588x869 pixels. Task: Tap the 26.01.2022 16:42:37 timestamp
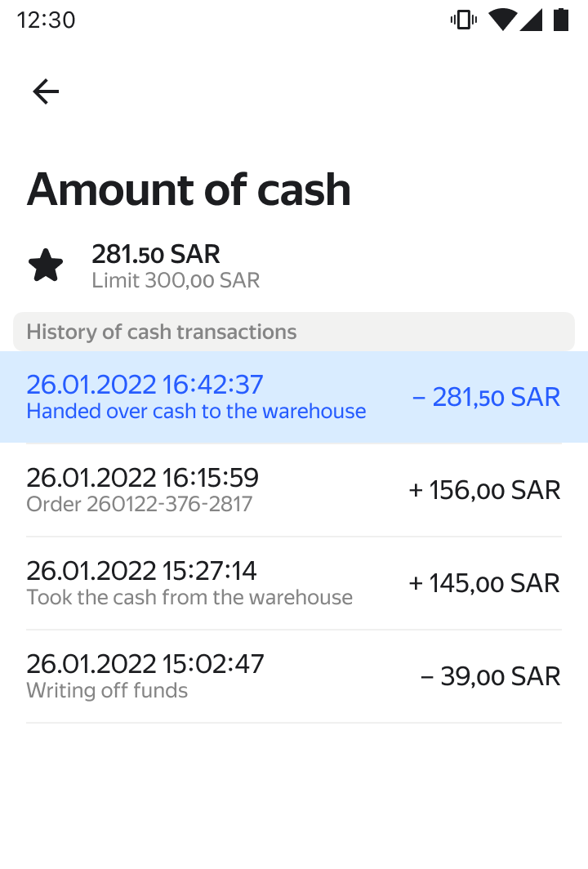pyautogui.click(x=145, y=385)
